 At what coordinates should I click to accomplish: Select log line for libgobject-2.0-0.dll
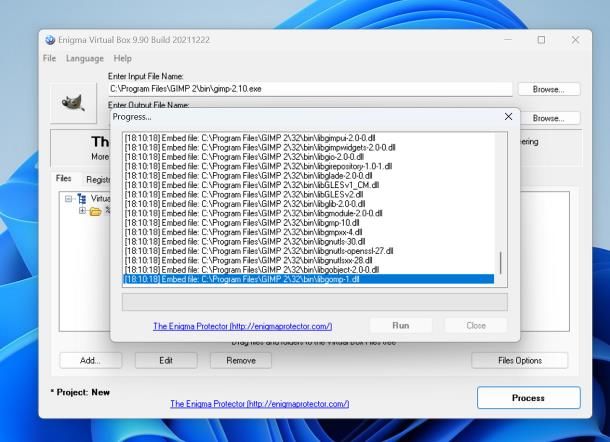[x=308, y=270]
